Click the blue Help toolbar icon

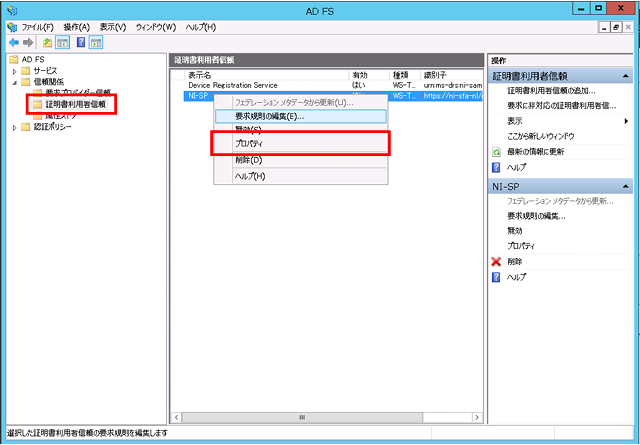81,42
